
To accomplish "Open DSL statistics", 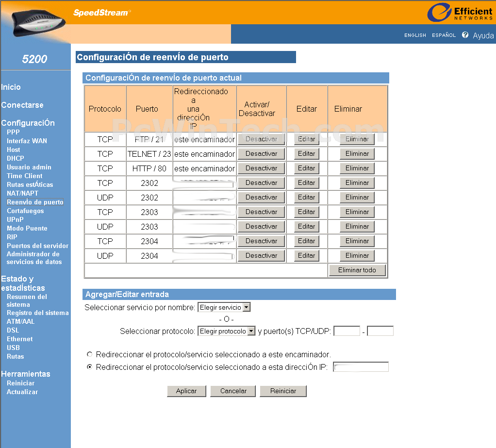I will coord(13,330).
